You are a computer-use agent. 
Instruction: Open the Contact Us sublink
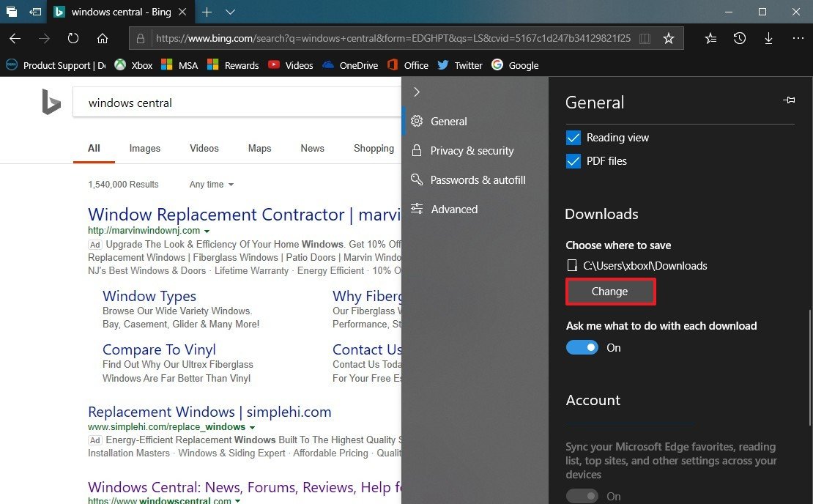click(367, 350)
